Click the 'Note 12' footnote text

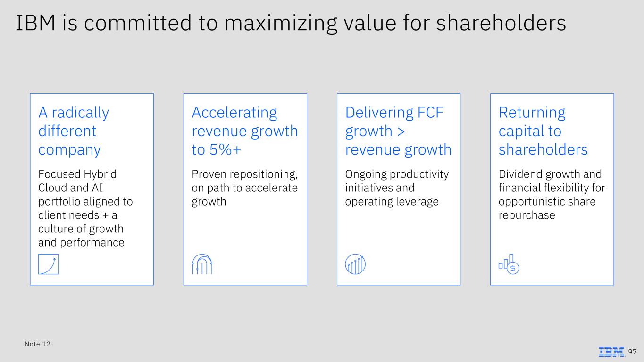(37, 344)
